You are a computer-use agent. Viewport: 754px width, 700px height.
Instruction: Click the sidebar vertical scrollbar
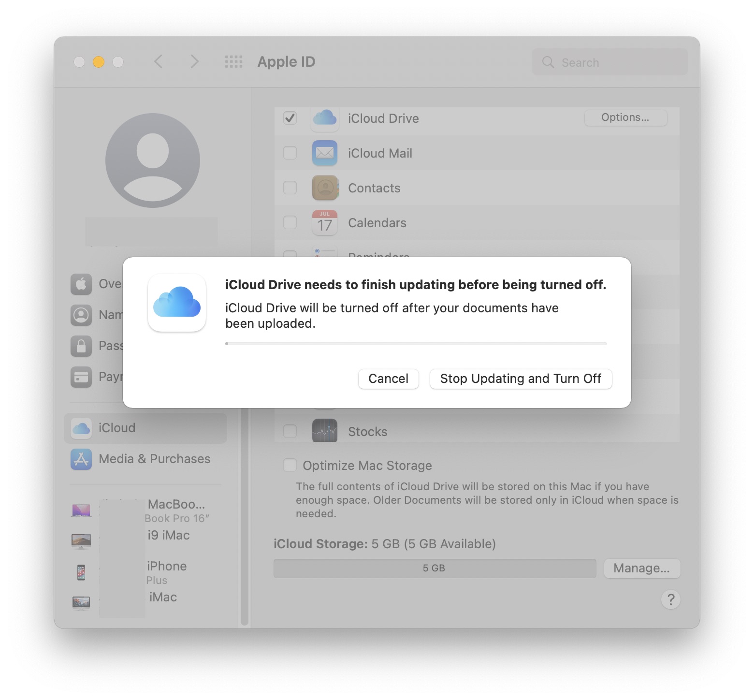pos(245,517)
